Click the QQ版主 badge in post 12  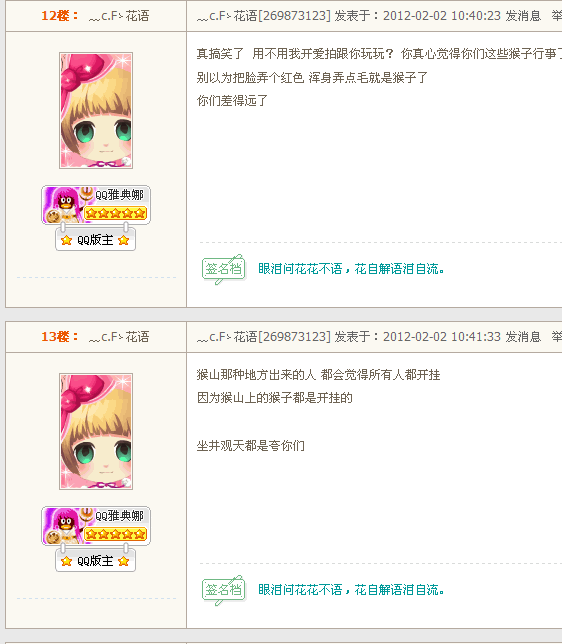point(95,240)
